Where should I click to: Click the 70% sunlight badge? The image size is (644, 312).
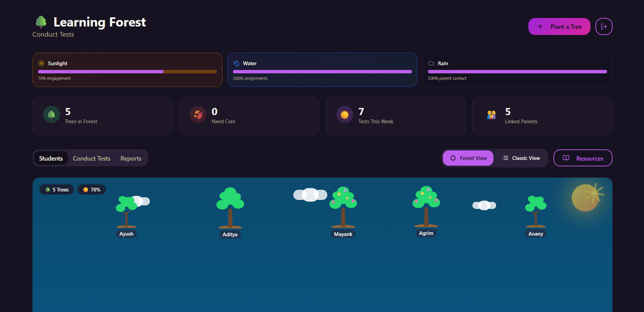pos(92,190)
